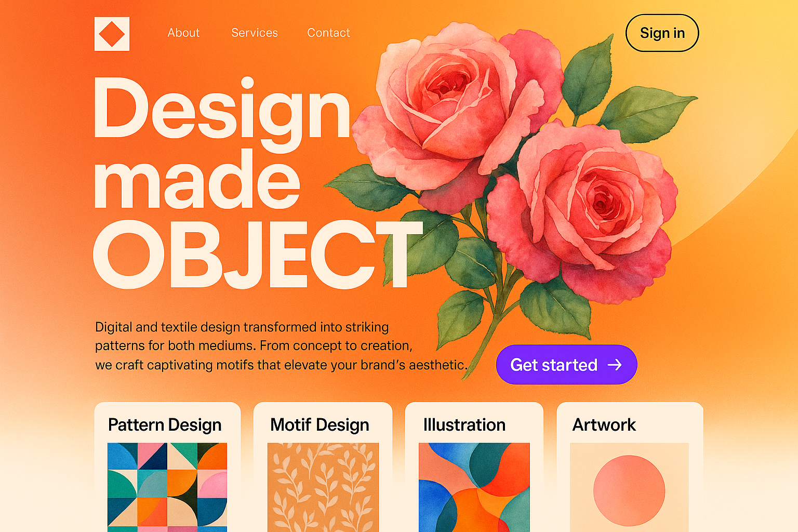Click the Sign in button

[662, 33]
